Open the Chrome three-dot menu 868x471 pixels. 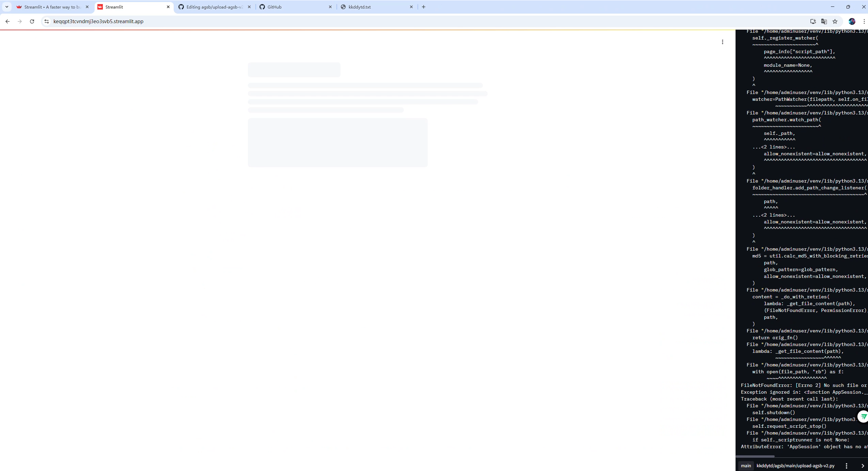[864, 21]
